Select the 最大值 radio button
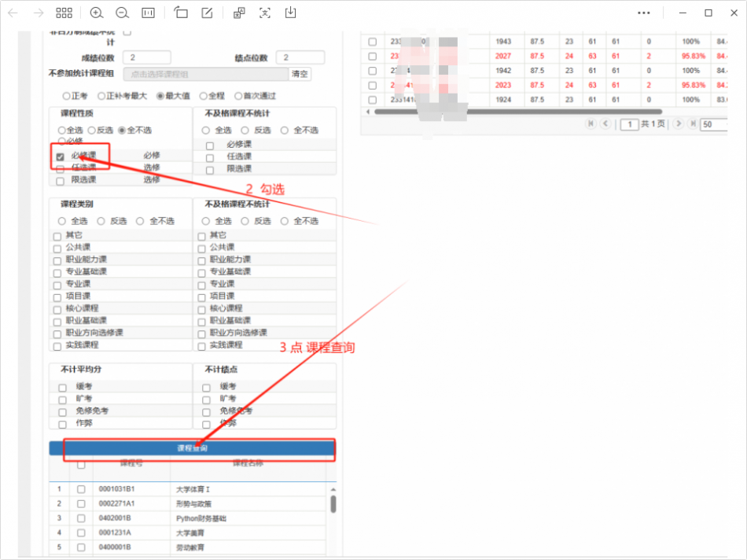The image size is (747, 560). pyautogui.click(x=160, y=96)
